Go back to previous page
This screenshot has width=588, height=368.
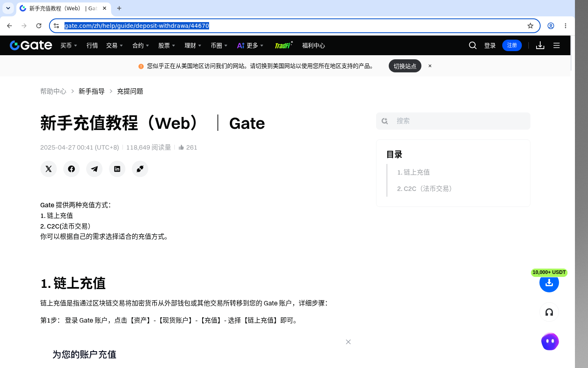tap(9, 26)
